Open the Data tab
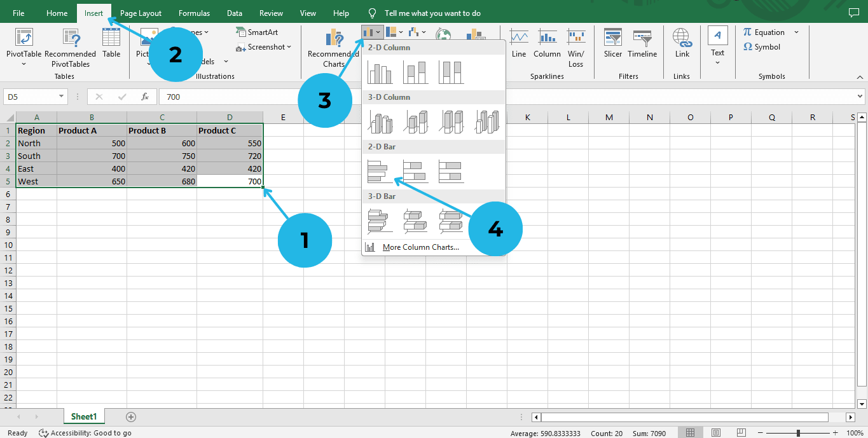This screenshot has height=438, width=868. click(x=234, y=13)
